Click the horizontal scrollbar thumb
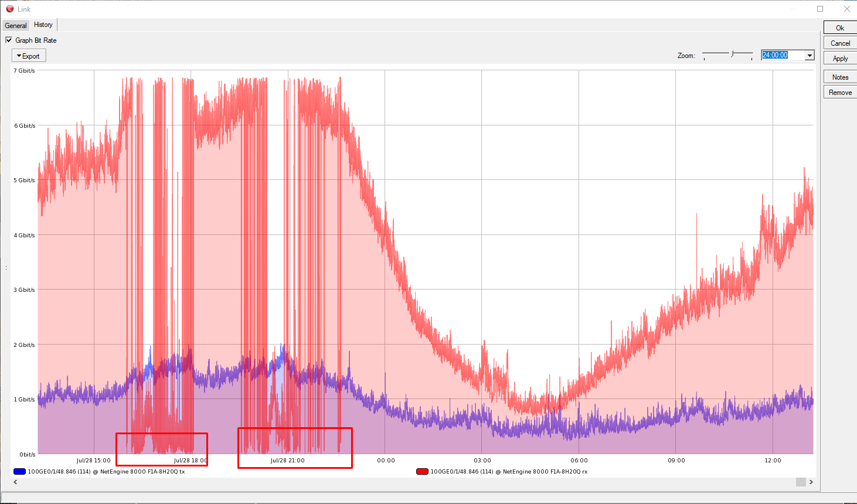 click(x=801, y=482)
